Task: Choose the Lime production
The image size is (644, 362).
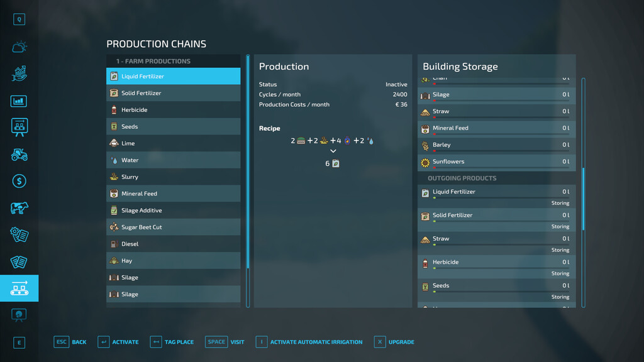Action: click(x=174, y=144)
